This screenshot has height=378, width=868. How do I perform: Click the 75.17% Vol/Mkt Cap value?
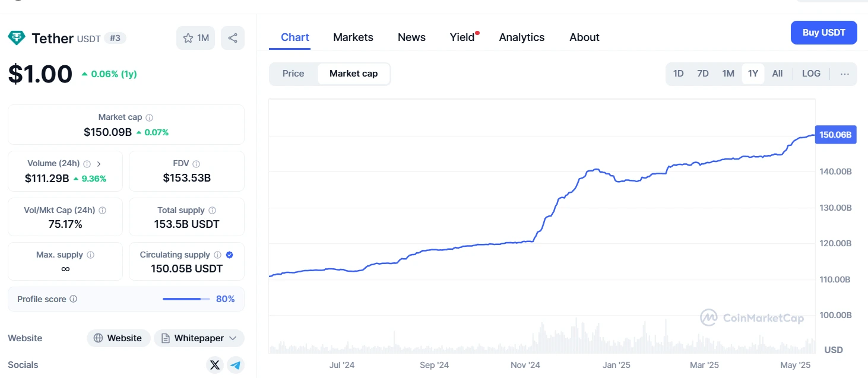coord(65,224)
